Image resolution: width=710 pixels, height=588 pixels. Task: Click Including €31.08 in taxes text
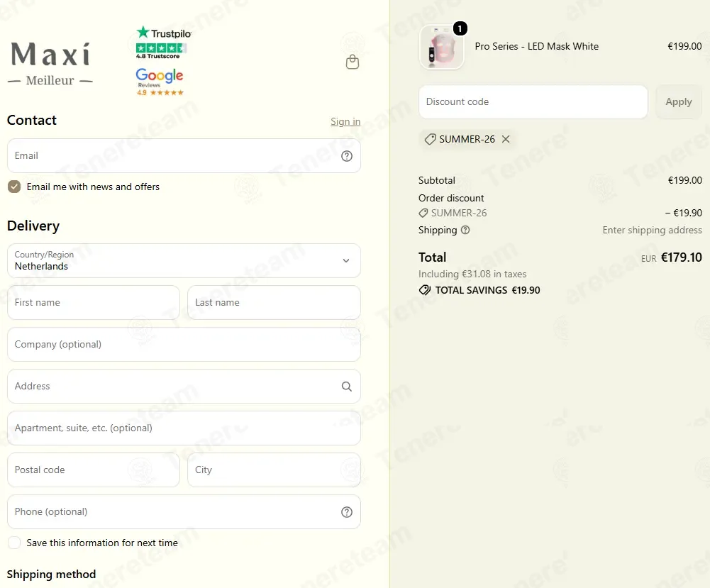472,274
